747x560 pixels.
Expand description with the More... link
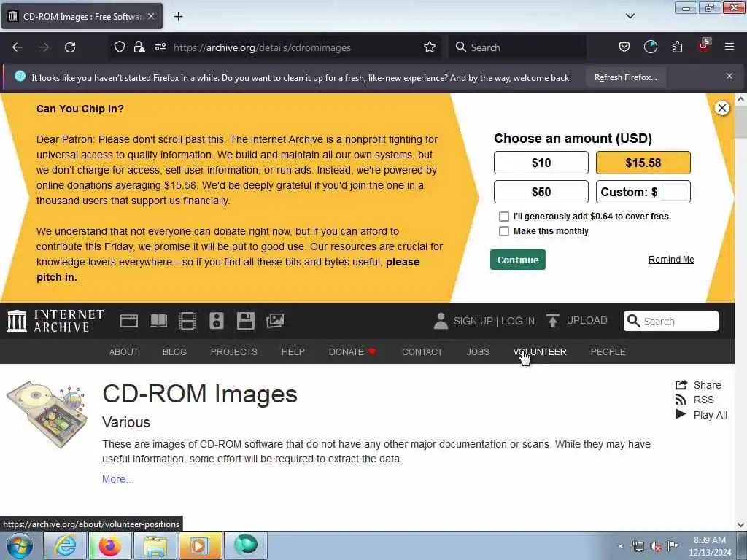click(117, 480)
